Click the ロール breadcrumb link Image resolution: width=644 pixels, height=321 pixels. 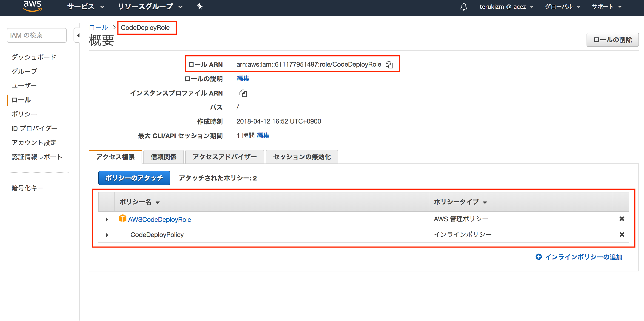[98, 28]
